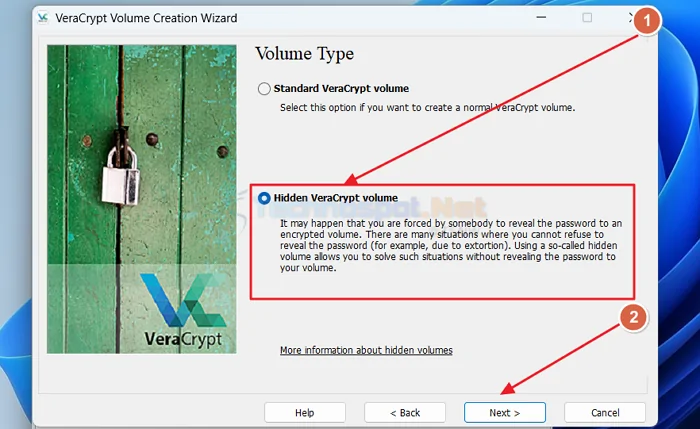Click 'Select this option if you want' description
The image size is (700, 429).
(427, 108)
